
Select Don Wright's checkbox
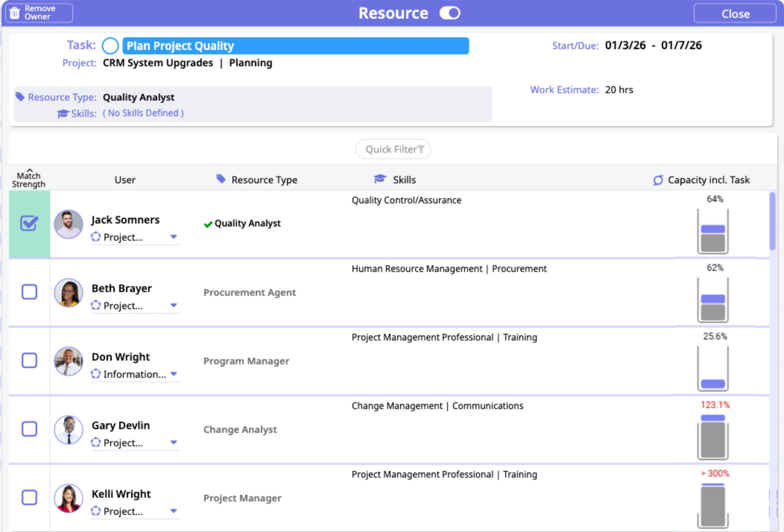(x=29, y=361)
